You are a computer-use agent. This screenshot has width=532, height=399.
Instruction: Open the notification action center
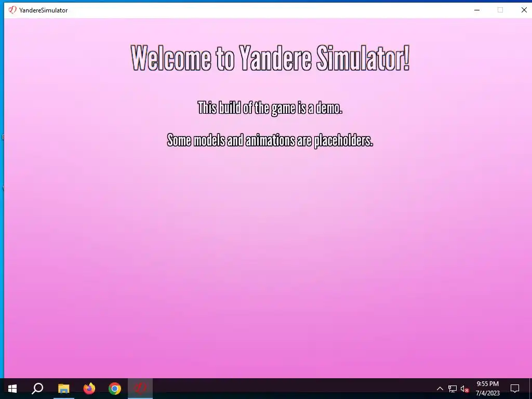coord(515,389)
